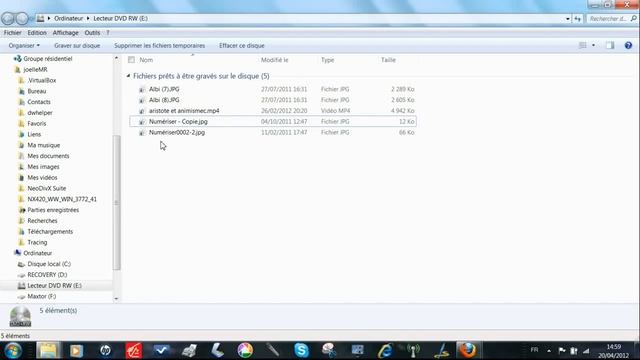Open the Skype taskbar icon
Screen dimensions: 640x360
(x=302, y=351)
